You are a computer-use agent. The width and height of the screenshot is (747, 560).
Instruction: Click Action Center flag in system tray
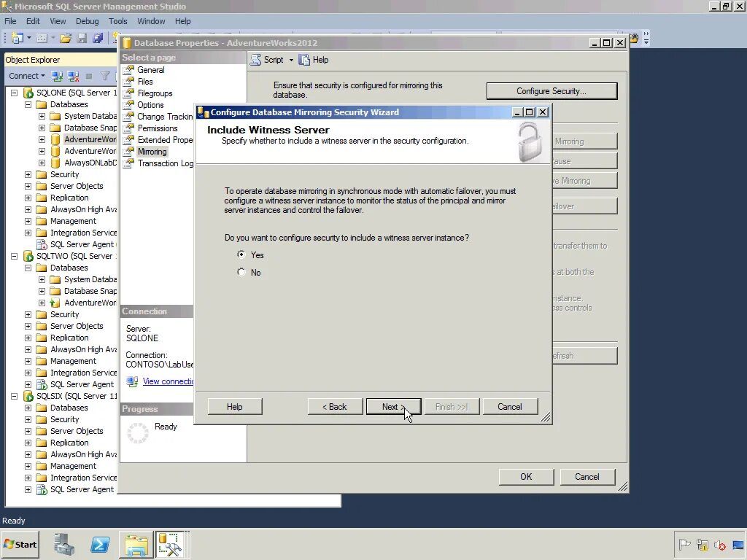click(x=684, y=544)
